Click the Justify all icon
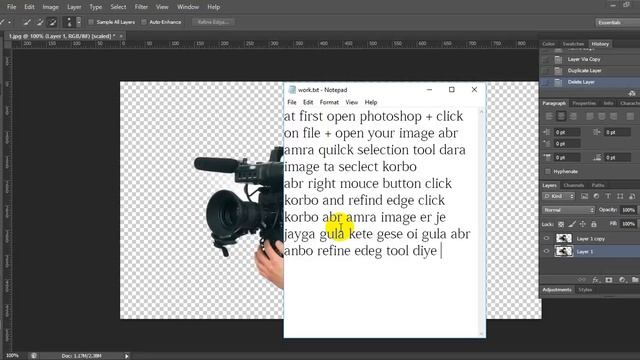This screenshot has height=360, width=640. (x=630, y=116)
